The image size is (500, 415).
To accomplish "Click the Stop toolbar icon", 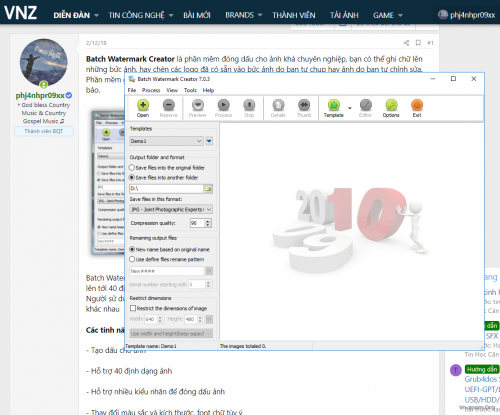I will pyautogui.click(x=249, y=108).
